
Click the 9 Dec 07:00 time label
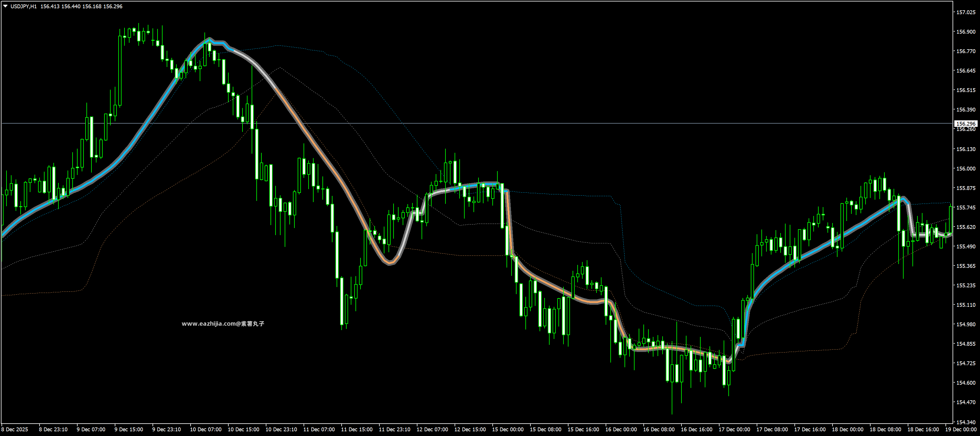91,430
